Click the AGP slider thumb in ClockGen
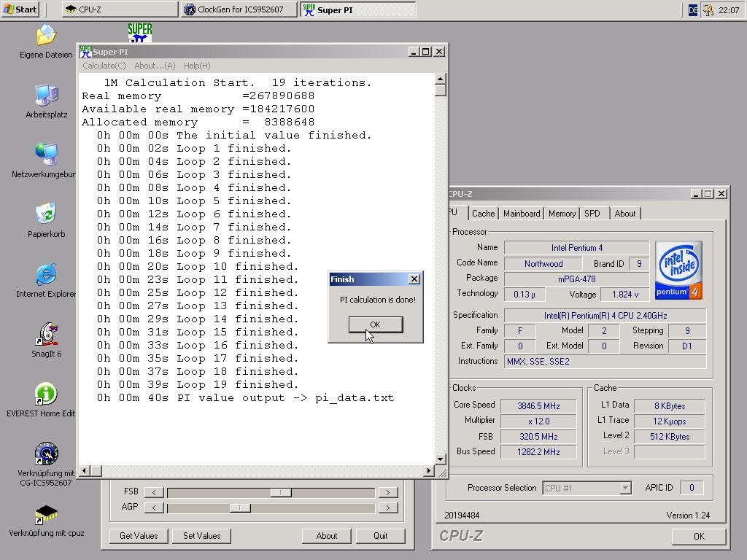This screenshot has width=747, height=560. [239, 507]
